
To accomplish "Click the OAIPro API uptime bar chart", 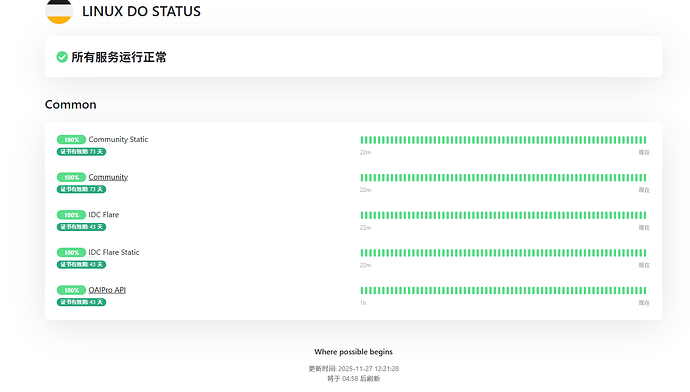I will pos(503,290).
